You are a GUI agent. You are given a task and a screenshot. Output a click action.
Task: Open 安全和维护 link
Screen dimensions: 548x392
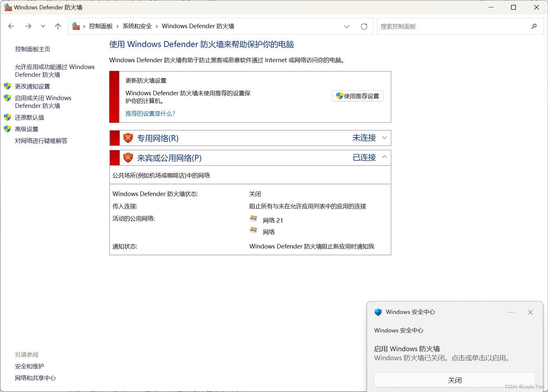click(x=30, y=366)
